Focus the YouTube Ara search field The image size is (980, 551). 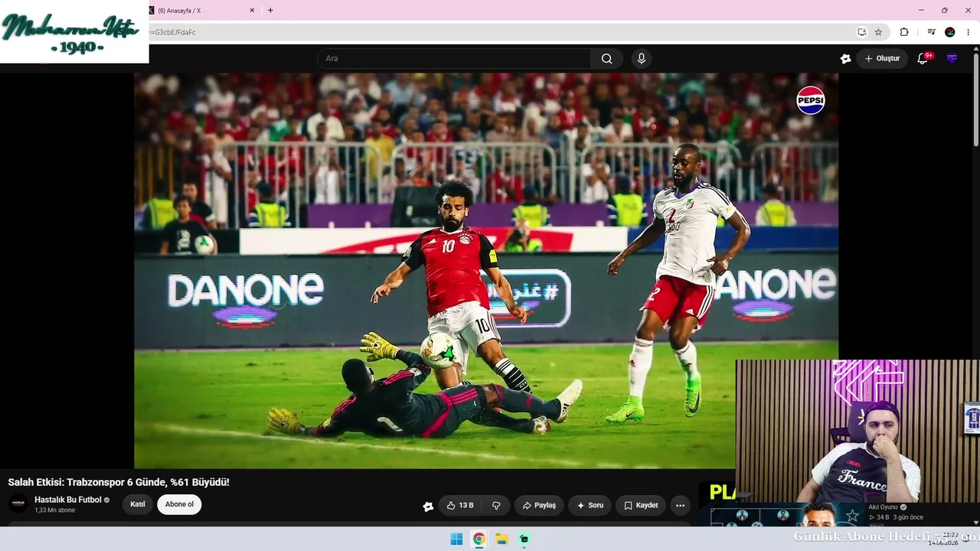pyautogui.click(x=455, y=59)
